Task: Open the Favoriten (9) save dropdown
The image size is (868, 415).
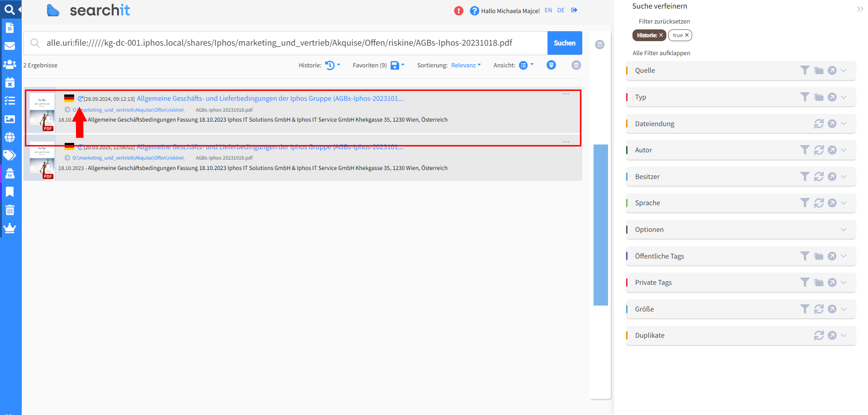Action: (x=397, y=65)
